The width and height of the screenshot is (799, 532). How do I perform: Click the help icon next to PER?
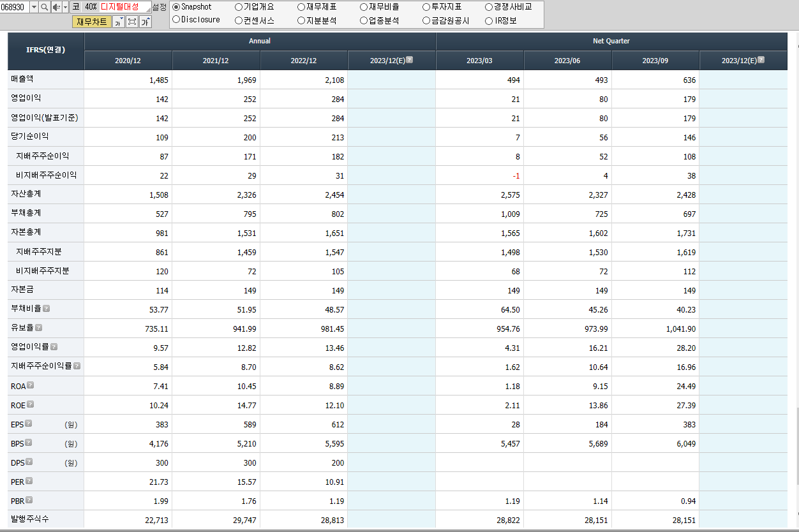(29, 481)
